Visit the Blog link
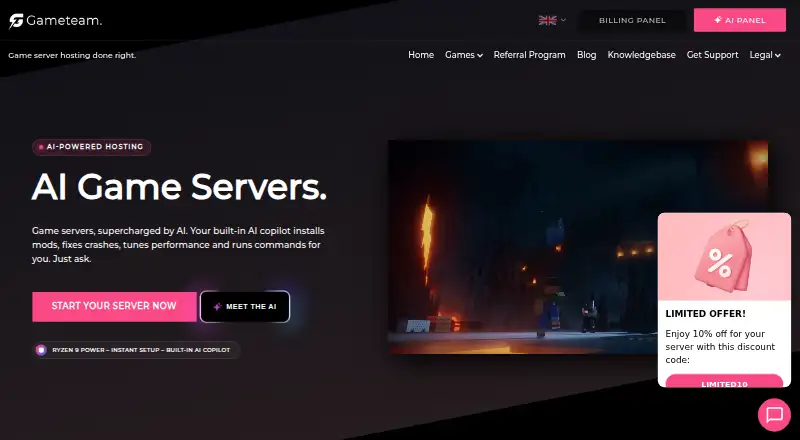Image resolution: width=800 pixels, height=440 pixels. point(586,55)
